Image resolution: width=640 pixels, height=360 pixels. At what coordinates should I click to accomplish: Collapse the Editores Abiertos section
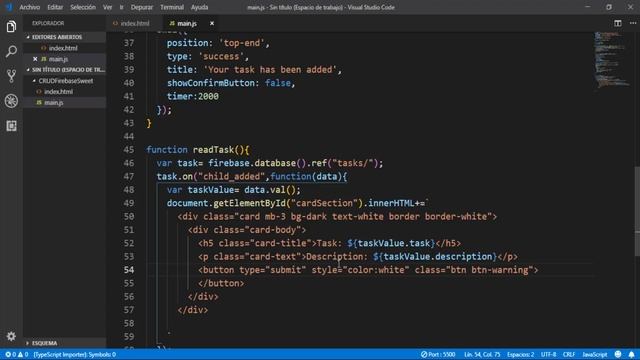point(64,37)
